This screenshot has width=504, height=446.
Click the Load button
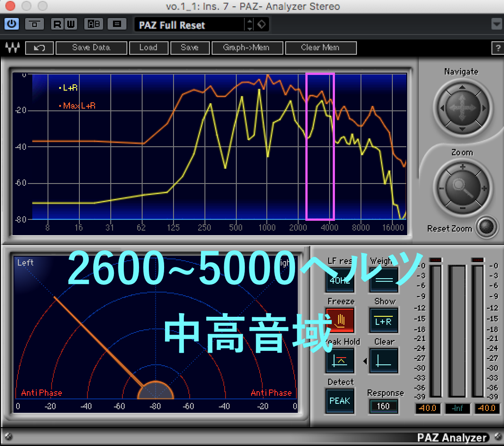click(x=148, y=48)
